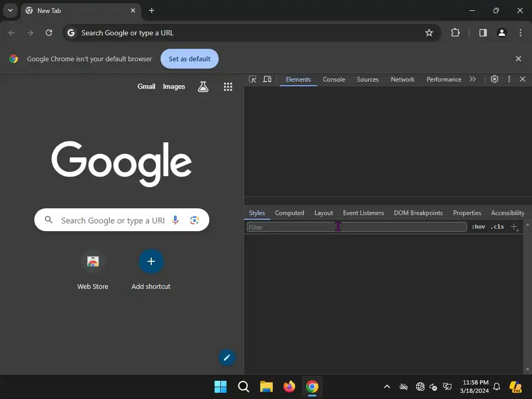Click the OneDrive cloud tray icon

pos(403,387)
